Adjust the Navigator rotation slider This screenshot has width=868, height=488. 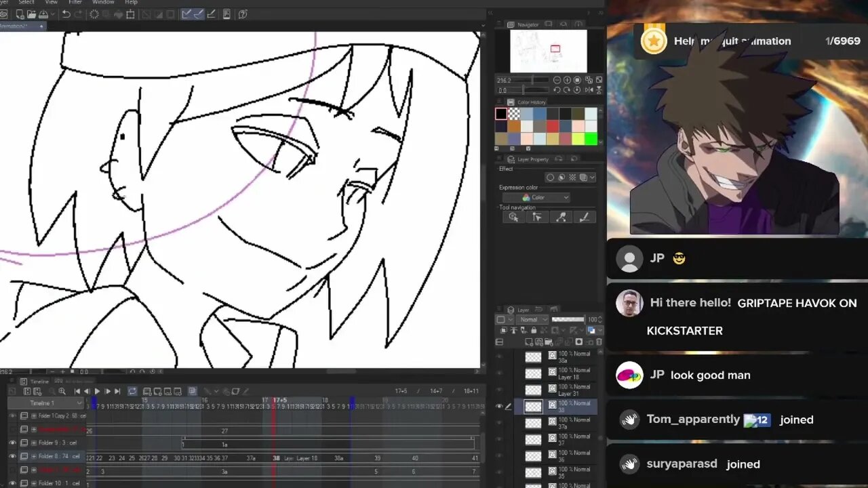coord(523,90)
